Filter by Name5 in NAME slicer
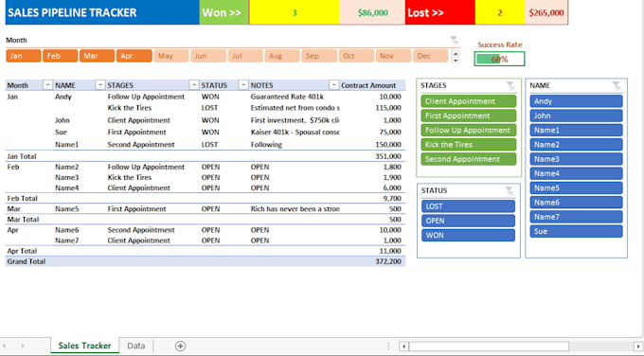Viewport: 644px width, 356px height. tap(576, 188)
